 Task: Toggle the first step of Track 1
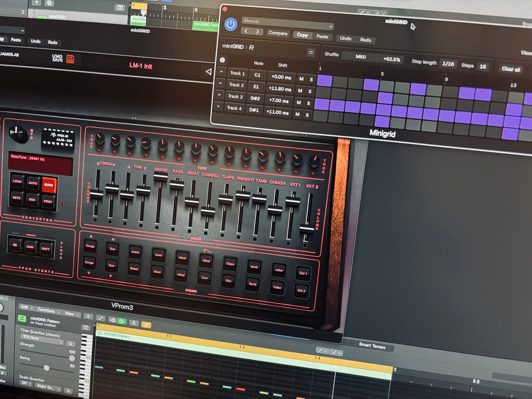[x=325, y=81]
